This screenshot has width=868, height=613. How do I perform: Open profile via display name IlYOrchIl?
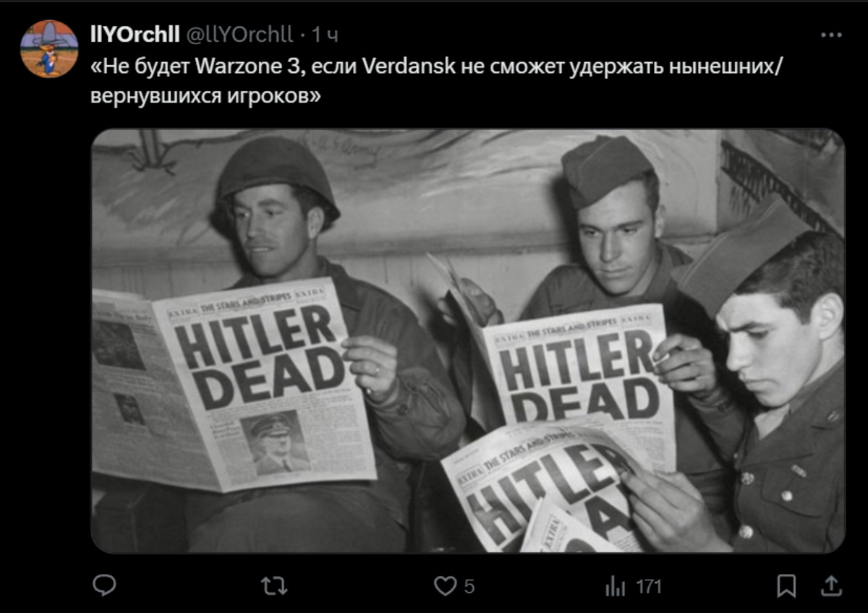pyautogui.click(x=135, y=33)
